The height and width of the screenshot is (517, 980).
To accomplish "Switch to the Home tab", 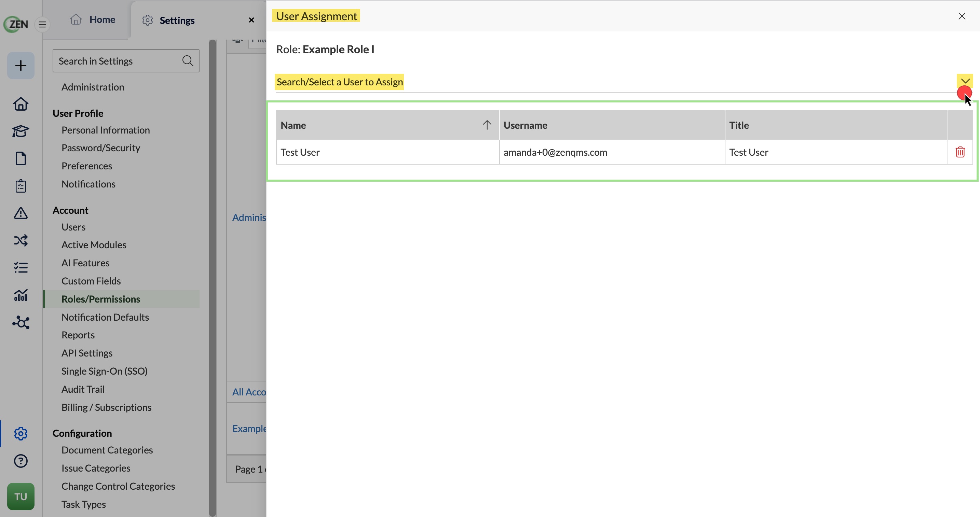I will point(93,19).
